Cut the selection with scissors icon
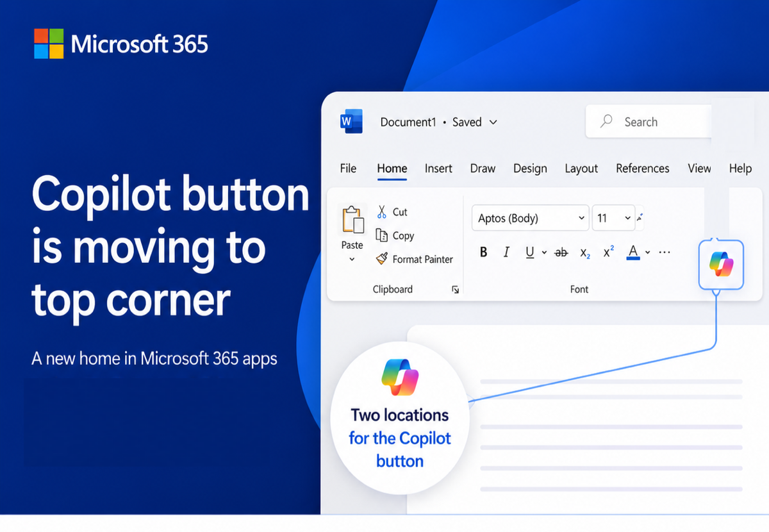Image resolution: width=769 pixels, height=532 pixels. 392,212
